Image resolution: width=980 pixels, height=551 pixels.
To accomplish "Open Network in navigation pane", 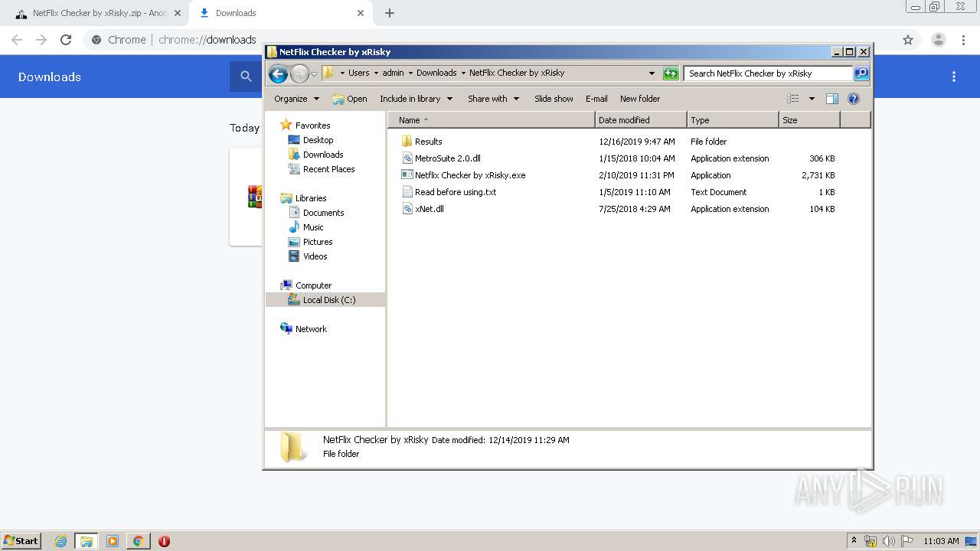I will [x=311, y=329].
